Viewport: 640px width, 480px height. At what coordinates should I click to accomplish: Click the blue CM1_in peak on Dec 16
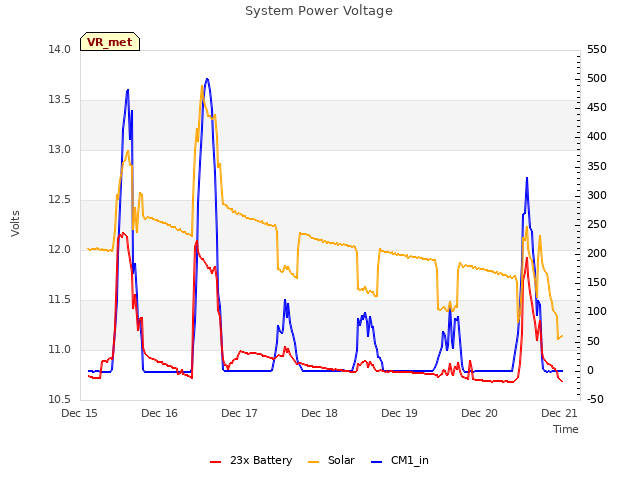(x=207, y=79)
